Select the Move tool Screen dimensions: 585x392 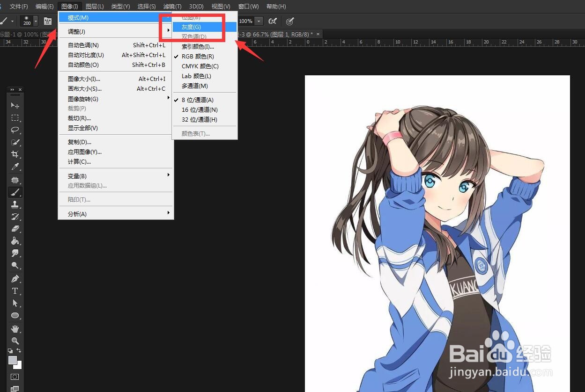(15, 106)
